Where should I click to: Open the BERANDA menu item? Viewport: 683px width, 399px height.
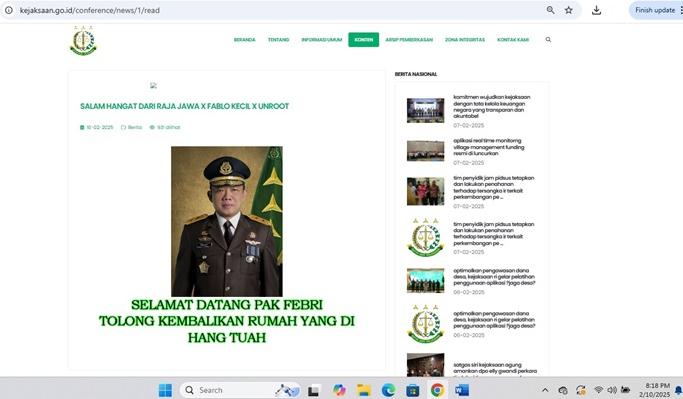coord(244,40)
